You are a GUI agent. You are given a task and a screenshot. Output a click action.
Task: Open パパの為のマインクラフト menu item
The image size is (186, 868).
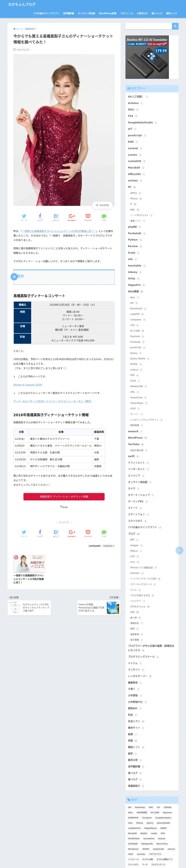tap(46, 13)
